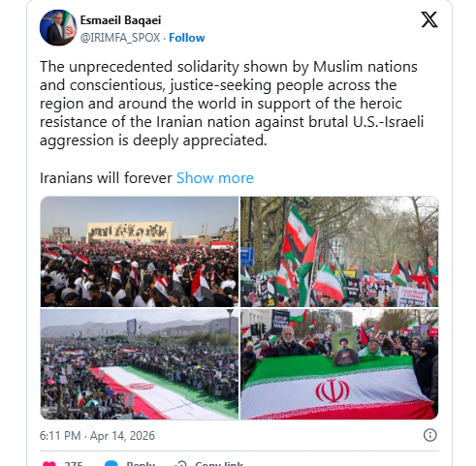Open the 6:11 PM Apr 14, 2026 timestamp

click(x=97, y=436)
